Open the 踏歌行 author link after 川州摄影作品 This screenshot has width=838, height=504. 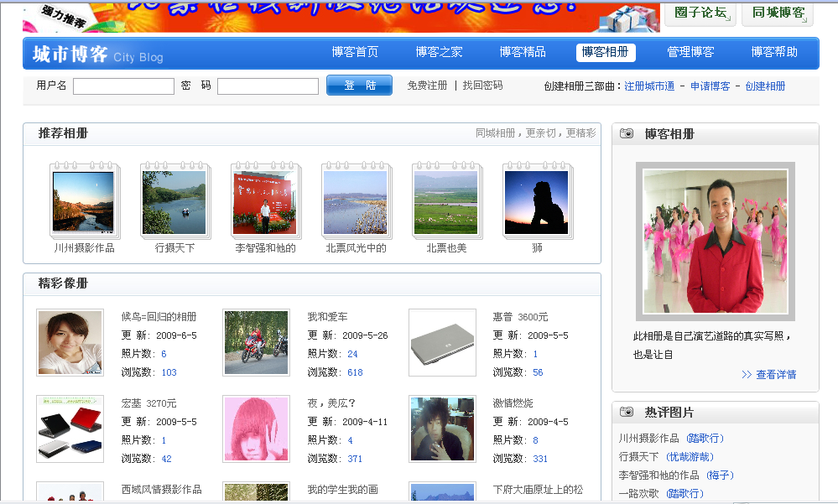[705, 439]
